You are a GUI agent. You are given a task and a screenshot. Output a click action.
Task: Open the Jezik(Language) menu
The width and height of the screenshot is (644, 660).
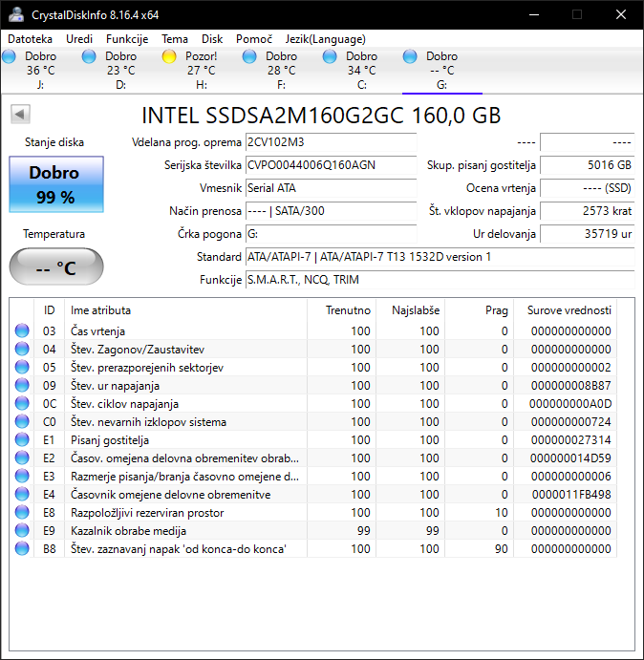click(325, 39)
